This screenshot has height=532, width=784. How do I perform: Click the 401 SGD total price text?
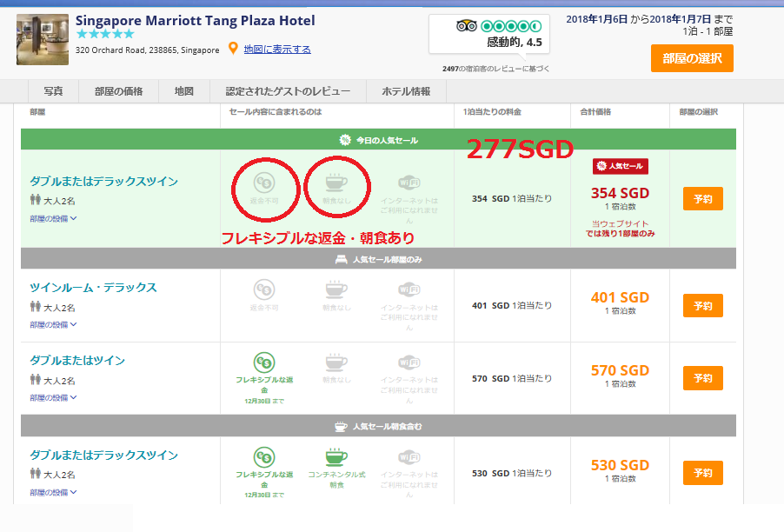pyautogui.click(x=620, y=297)
